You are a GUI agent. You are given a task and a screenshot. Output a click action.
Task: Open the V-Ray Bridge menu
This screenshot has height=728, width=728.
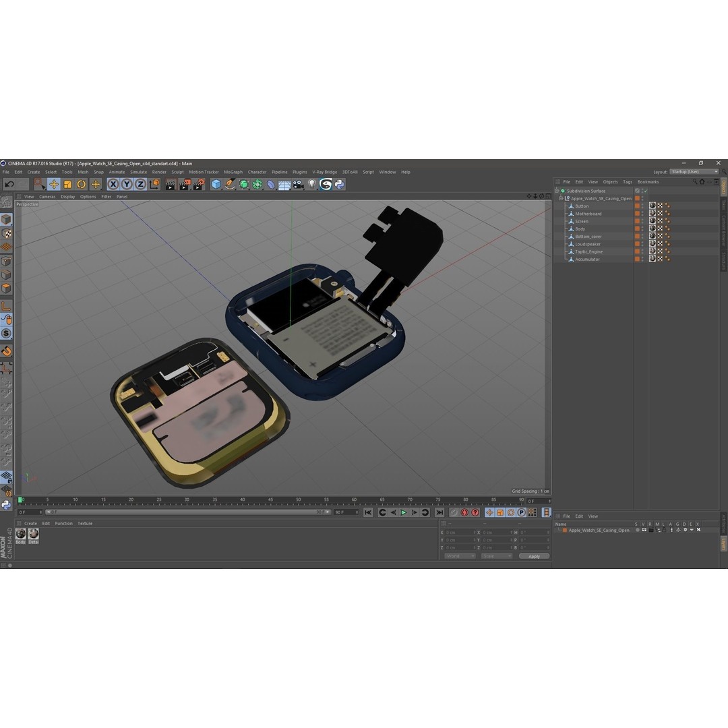pos(324,172)
